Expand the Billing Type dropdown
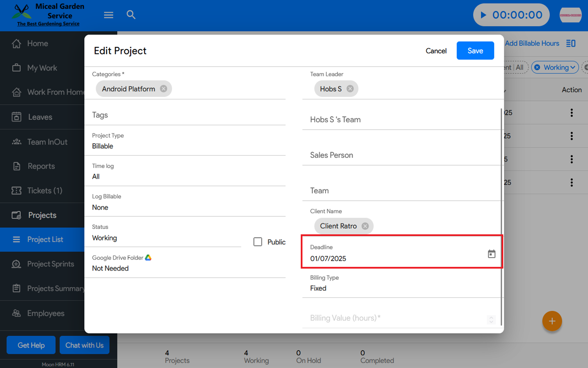The height and width of the screenshot is (368, 588). tap(402, 288)
